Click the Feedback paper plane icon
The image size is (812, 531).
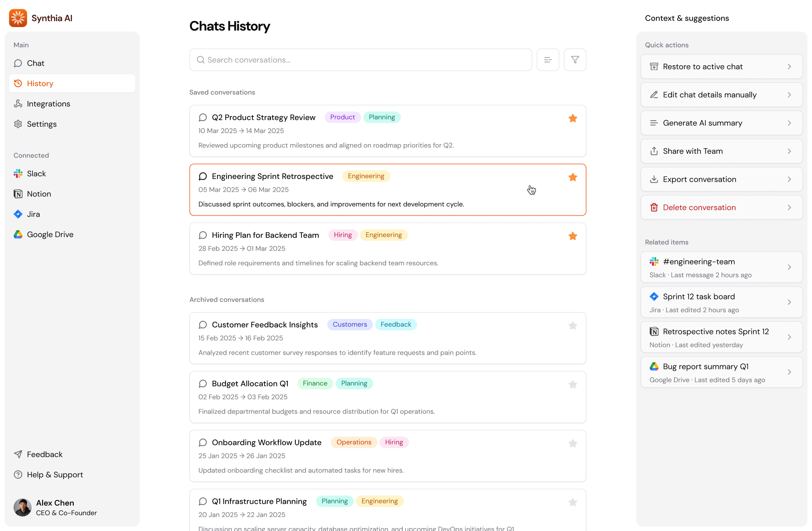(x=18, y=454)
